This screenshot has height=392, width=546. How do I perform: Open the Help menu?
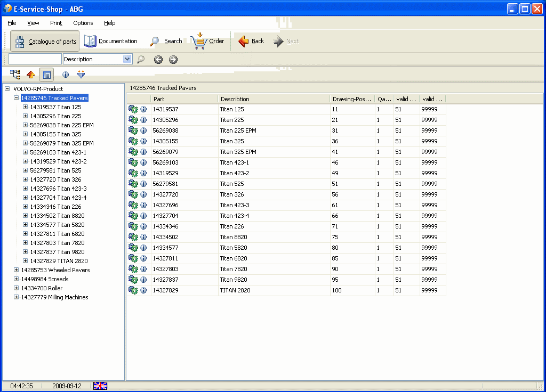point(110,23)
